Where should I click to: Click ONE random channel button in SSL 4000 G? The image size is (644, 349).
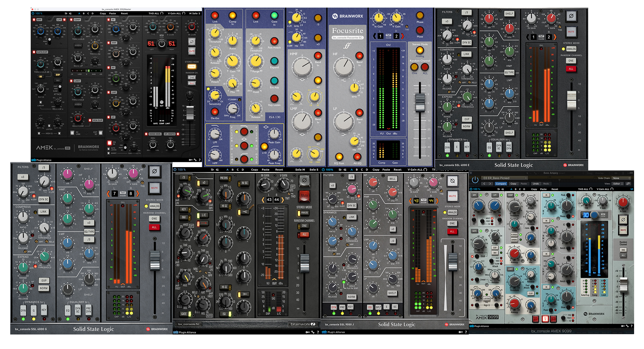click(x=154, y=218)
